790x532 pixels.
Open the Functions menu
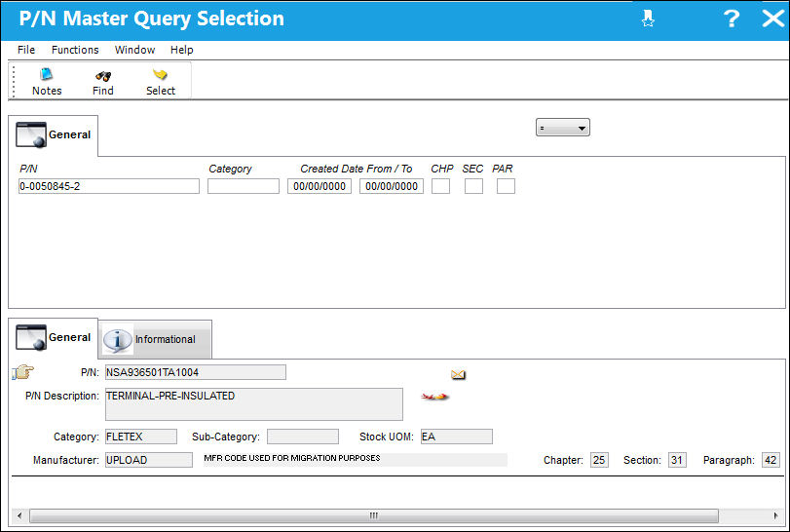[x=75, y=50]
